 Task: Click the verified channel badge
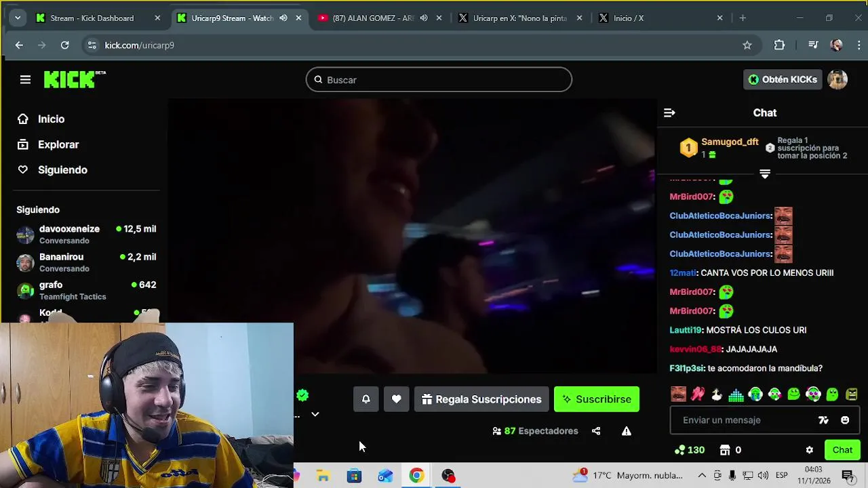(302, 395)
